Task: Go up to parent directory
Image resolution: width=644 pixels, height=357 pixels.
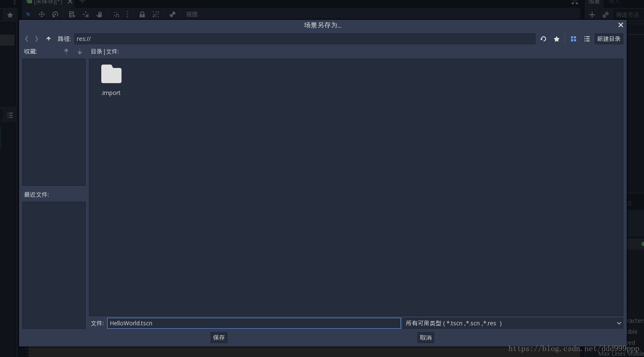Action: (x=49, y=39)
